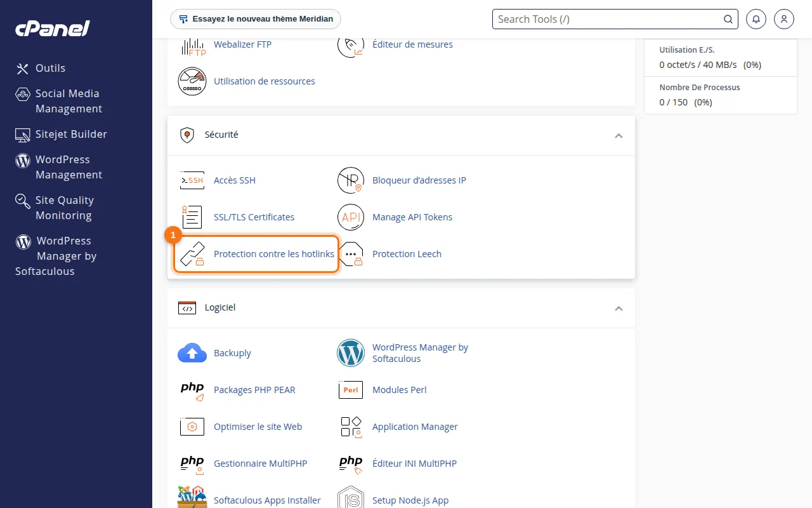Image resolution: width=812 pixels, height=508 pixels.
Task: Select WordPress Manager by Softaculous in sidebar
Action: [x=56, y=256]
